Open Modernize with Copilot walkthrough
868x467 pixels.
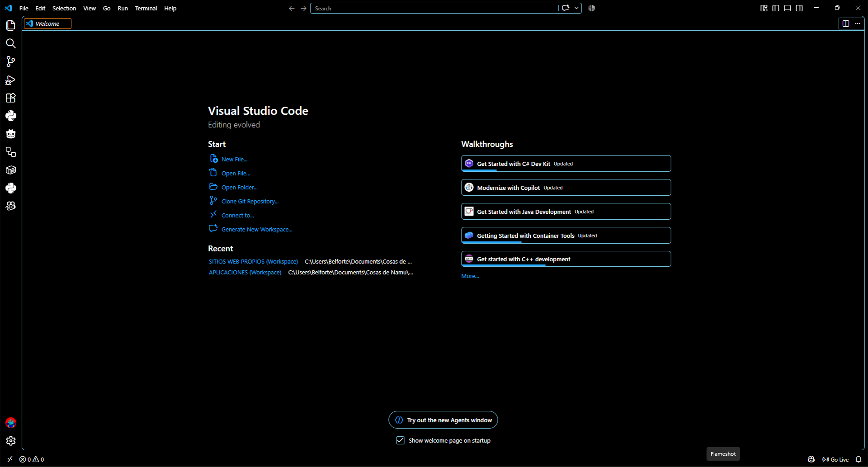pos(566,188)
